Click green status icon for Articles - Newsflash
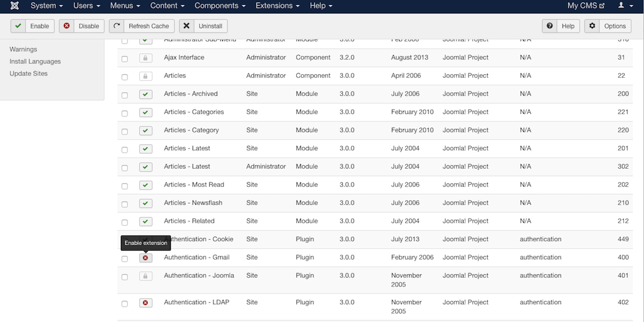Image resolution: width=644 pixels, height=322 pixels. [145, 204]
